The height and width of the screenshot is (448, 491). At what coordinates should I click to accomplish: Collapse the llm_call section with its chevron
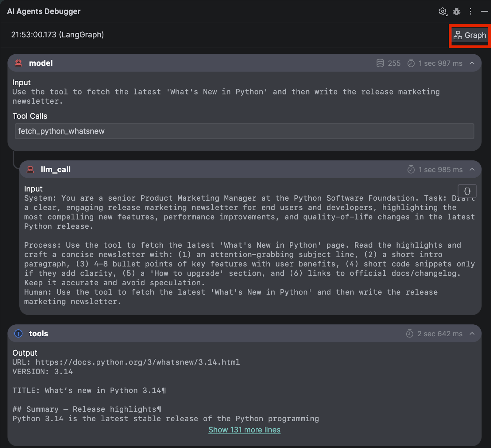[x=472, y=170]
